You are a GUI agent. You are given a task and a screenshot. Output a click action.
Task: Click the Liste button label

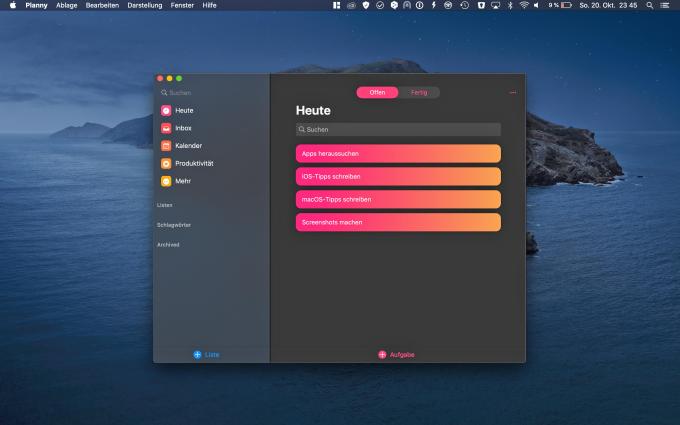pos(212,355)
